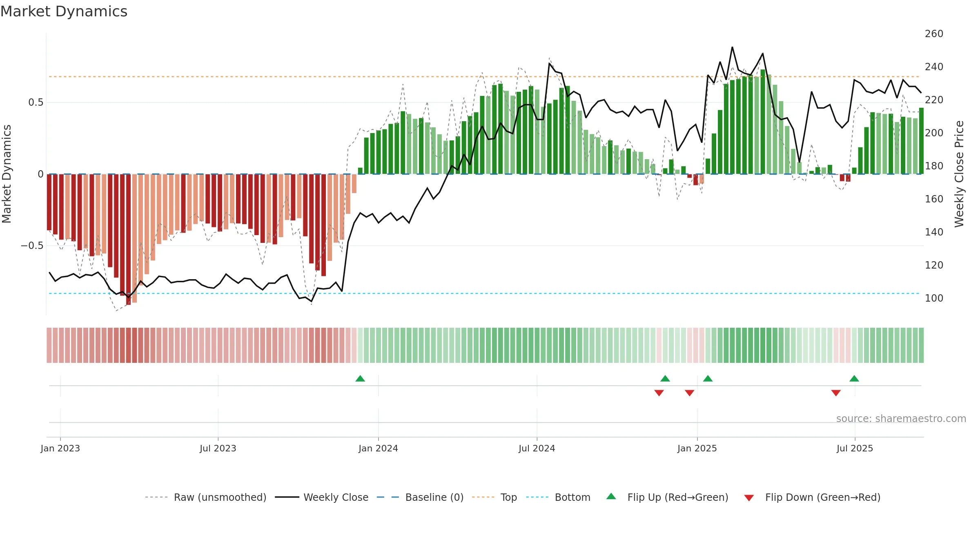The width and height of the screenshot is (980, 551).
Task: Click the 0.5 left-axis tick label
Action: point(36,102)
